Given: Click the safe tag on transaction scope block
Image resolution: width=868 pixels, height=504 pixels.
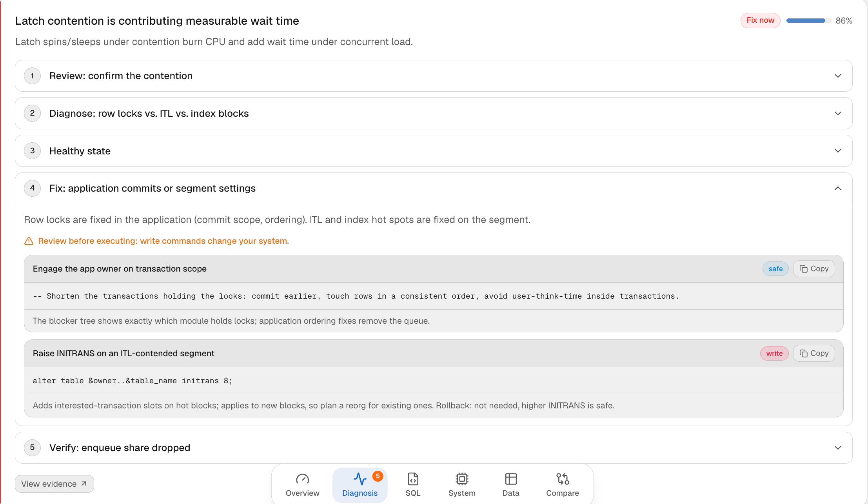Looking at the screenshot, I should tap(775, 269).
